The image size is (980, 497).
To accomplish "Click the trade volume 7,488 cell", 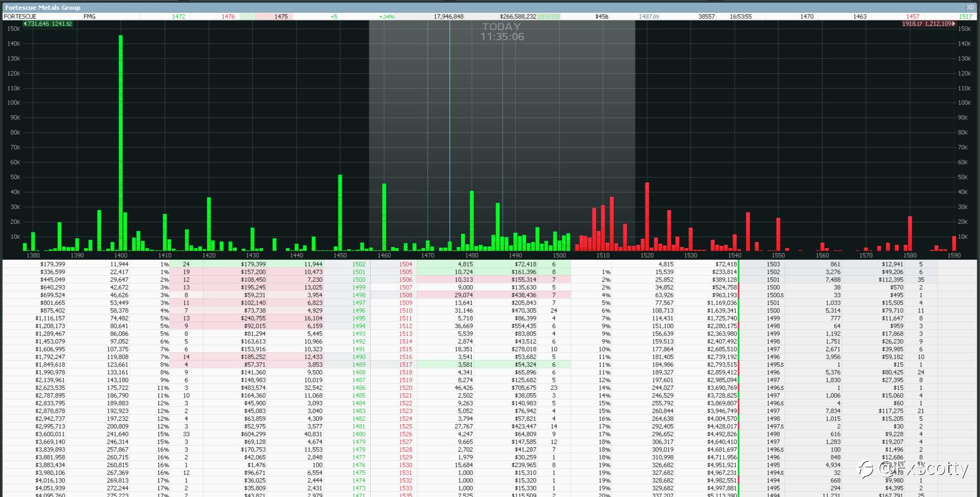I will (x=833, y=280).
